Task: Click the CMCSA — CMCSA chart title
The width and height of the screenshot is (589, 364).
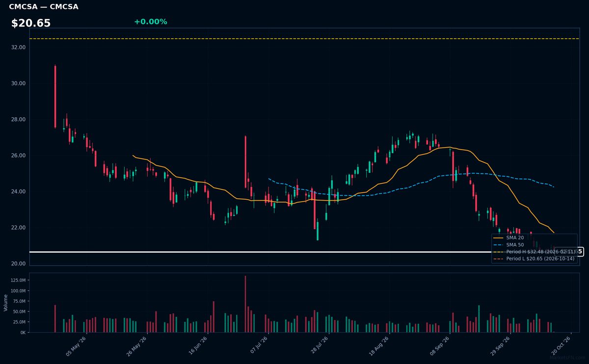Action: pyautogui.click(x=44, y=7)
